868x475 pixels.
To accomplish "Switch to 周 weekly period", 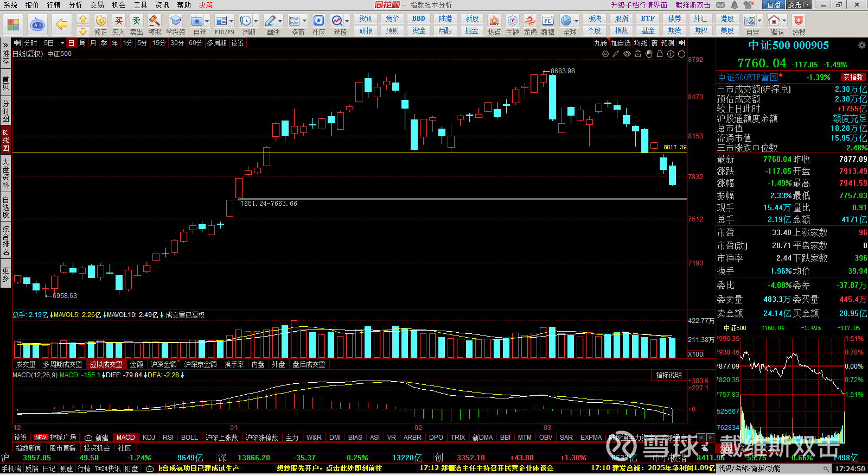I will [x=82, y=43].
